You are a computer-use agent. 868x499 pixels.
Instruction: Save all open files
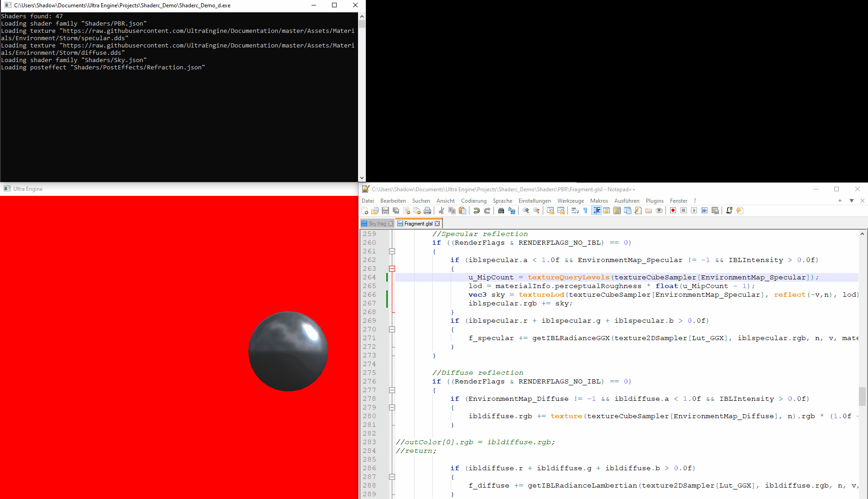[396, 210]
